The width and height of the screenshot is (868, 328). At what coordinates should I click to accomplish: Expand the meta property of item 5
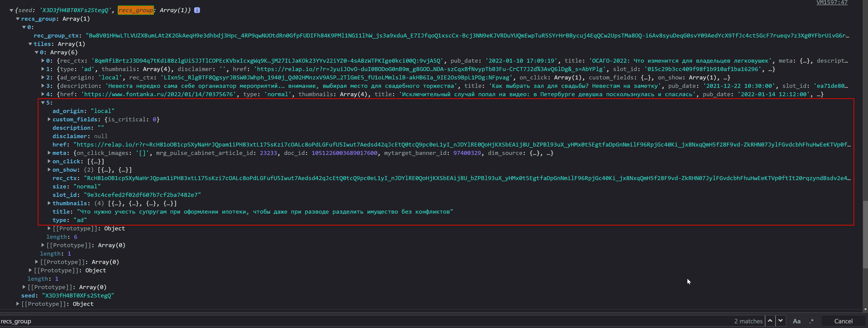49,153
